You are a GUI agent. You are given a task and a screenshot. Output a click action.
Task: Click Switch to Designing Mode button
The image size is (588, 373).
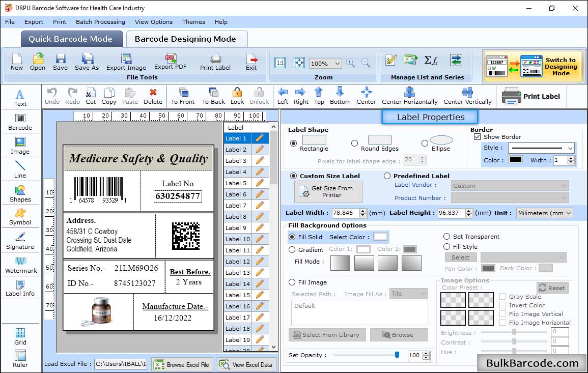click(x=533, y=66)
